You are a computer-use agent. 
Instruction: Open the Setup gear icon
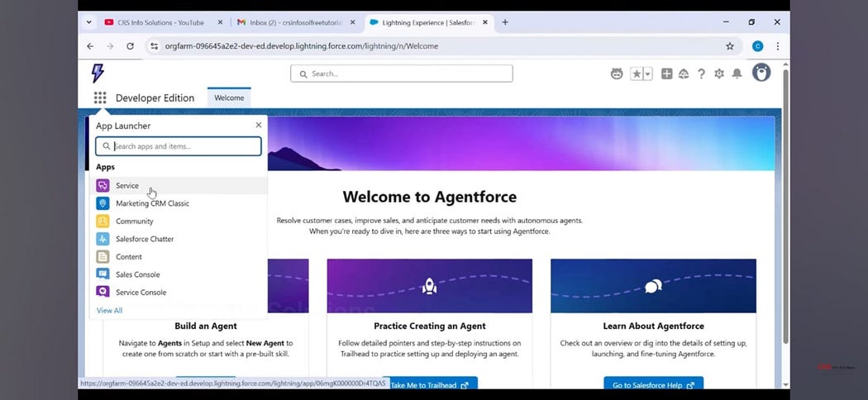719,74
